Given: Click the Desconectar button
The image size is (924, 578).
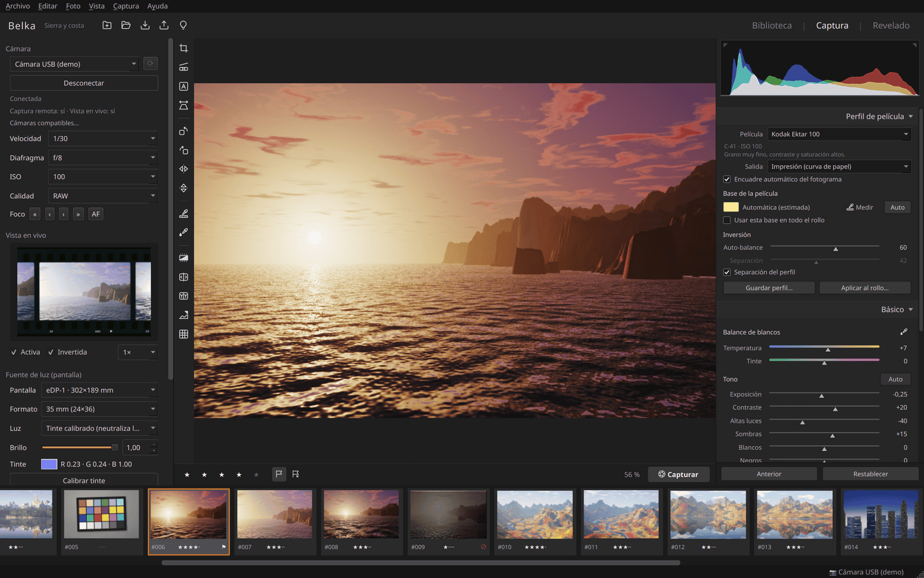Looking at the screenshot, I should [84, 83].
